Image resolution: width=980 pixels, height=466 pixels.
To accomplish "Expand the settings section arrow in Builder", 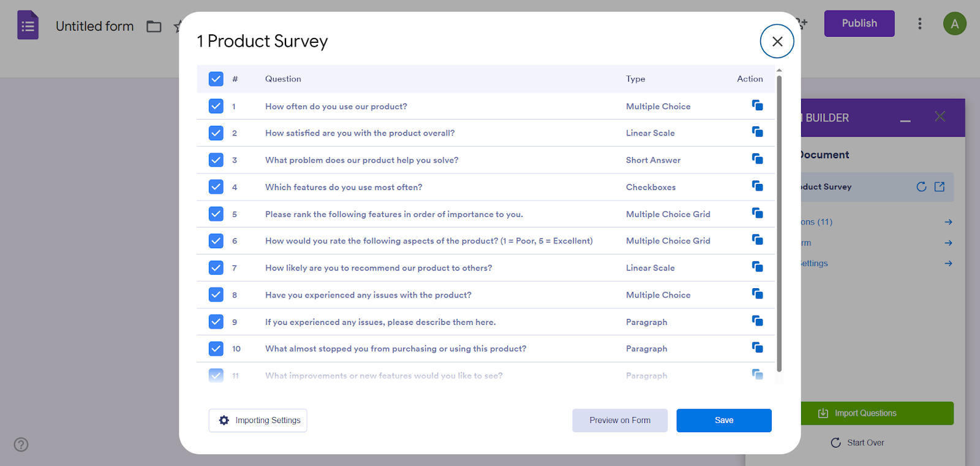I will (948, 263).
